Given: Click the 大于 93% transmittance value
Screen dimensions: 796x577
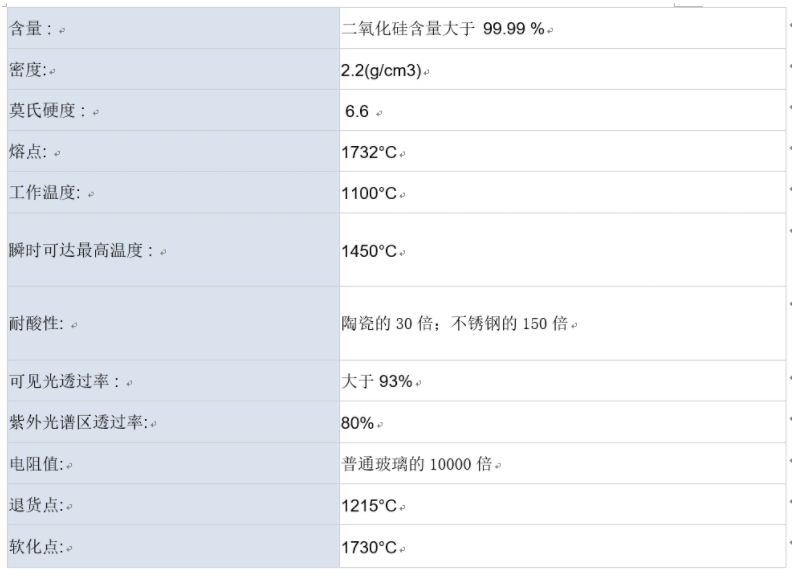Looking at the screenshot, I should point(377,381).
